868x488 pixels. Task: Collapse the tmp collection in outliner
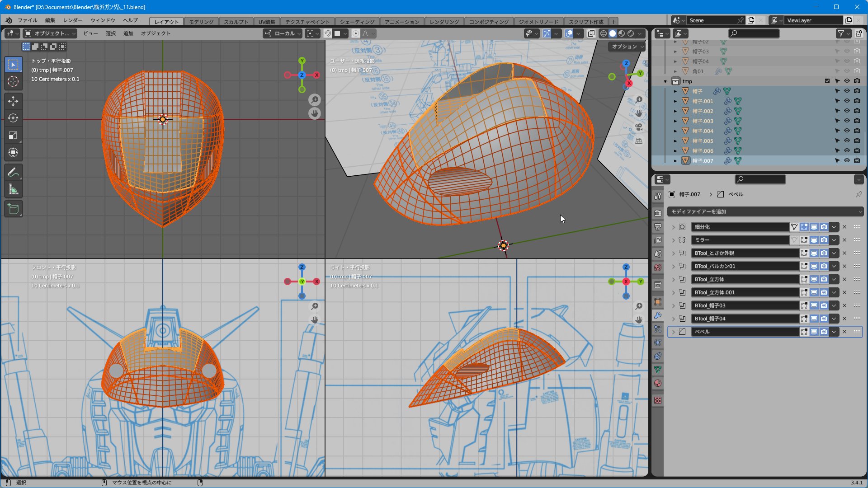(665, 82)
